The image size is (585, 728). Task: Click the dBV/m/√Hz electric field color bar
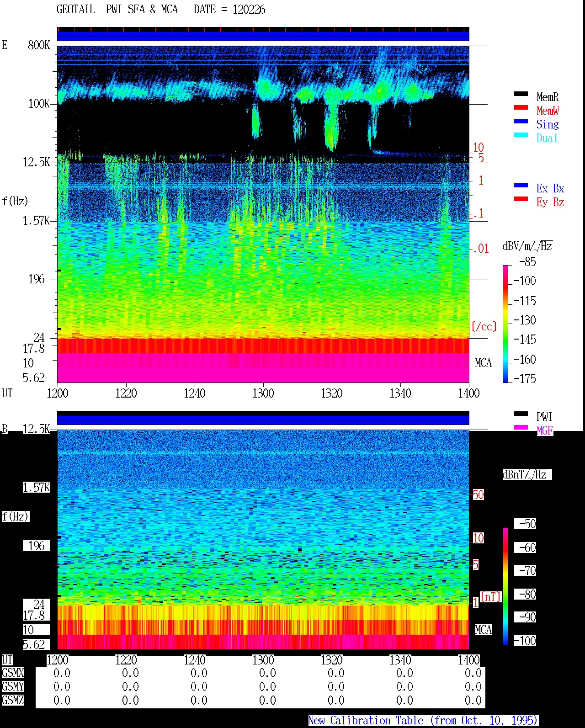505,324
